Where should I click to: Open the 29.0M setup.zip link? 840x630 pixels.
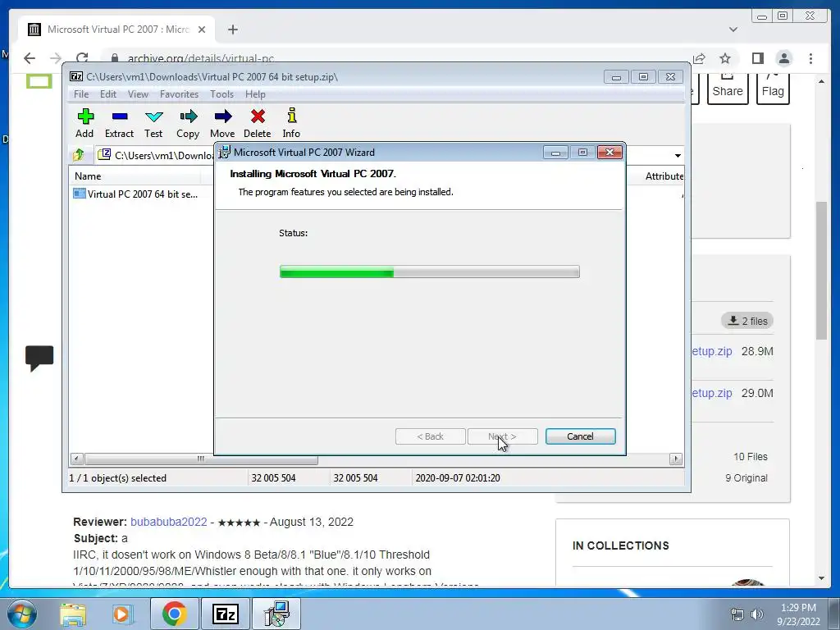(711, 393)
